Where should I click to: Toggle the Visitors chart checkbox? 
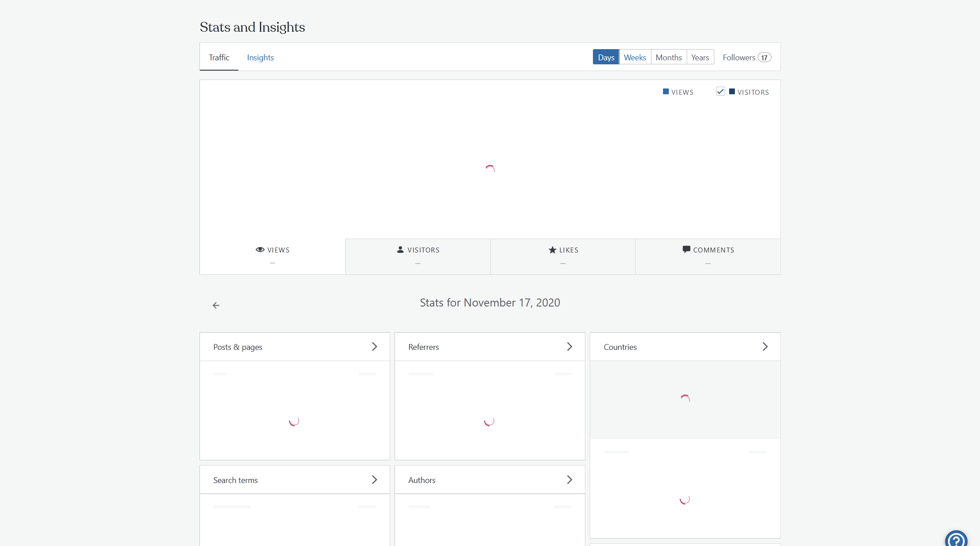coord(720,91)
